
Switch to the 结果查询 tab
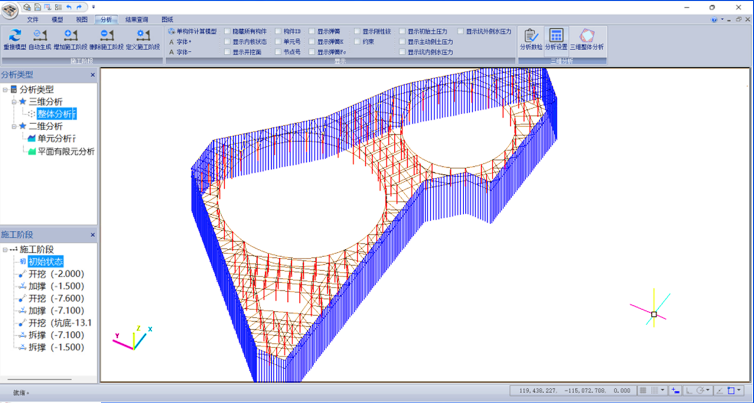pos(137,19)
